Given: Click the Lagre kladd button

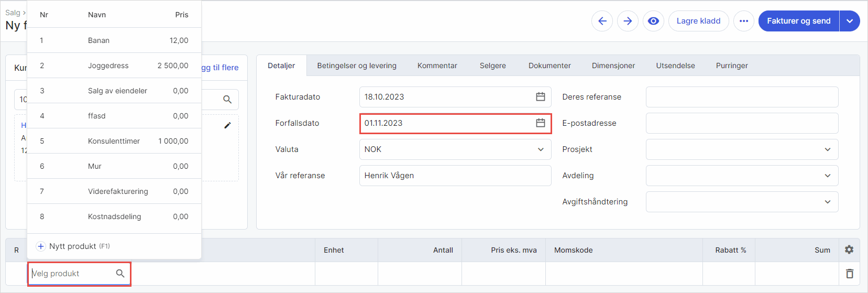Looking at the screenshot, I should [698, 21].
